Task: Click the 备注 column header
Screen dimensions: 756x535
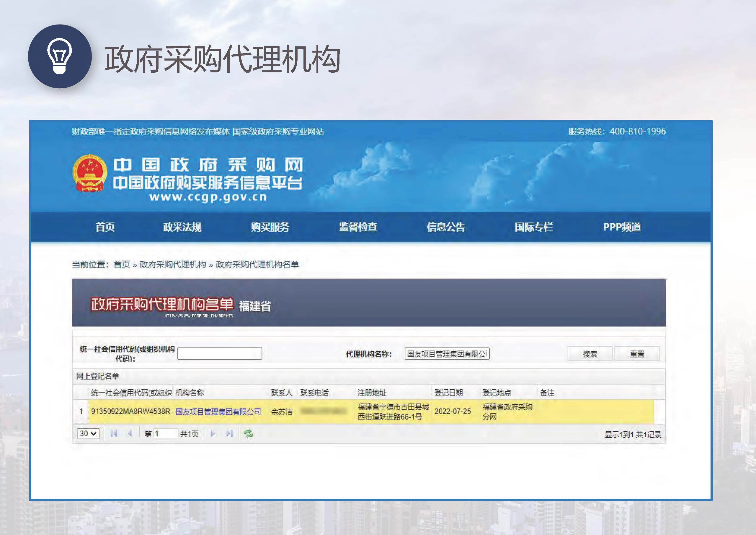Action: coord(547,393)
